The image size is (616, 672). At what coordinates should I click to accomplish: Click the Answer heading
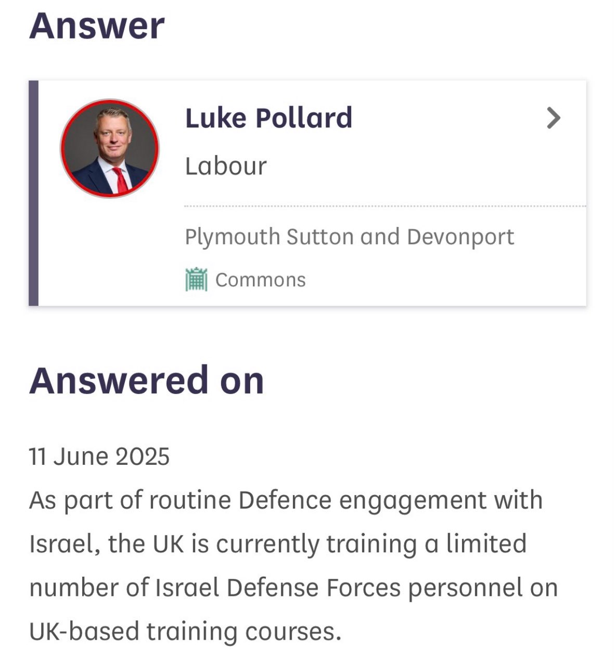(x=97, y=26)
